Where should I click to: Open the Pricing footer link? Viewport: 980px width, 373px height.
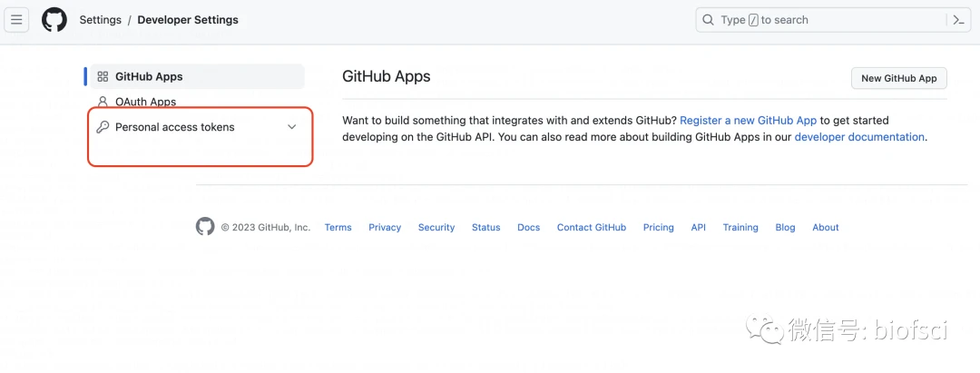coord(658,228)
